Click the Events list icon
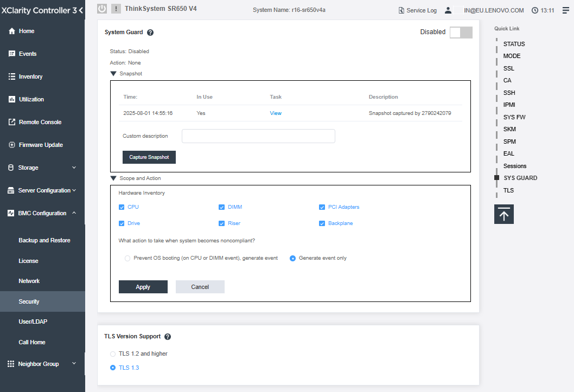 12,54
